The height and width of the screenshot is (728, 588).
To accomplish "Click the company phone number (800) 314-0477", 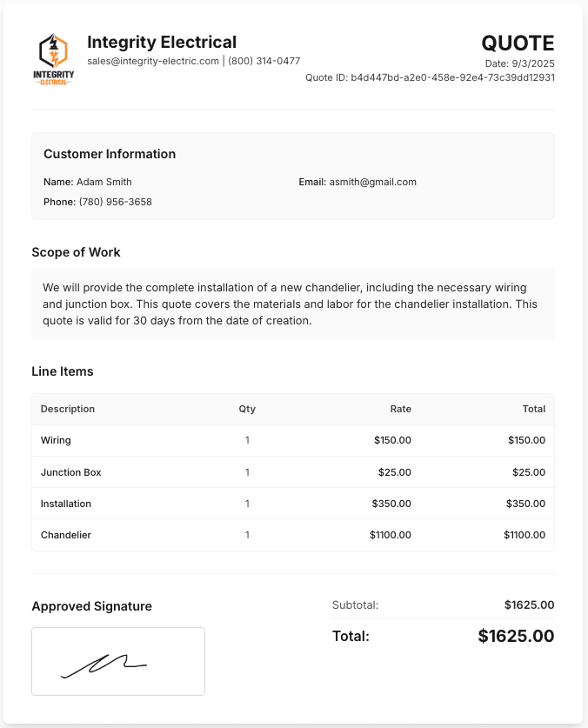I will pos(264,61).
